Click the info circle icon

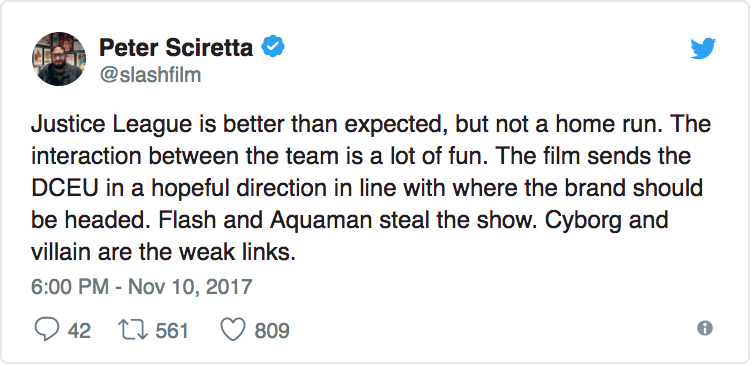pos(705,328)
